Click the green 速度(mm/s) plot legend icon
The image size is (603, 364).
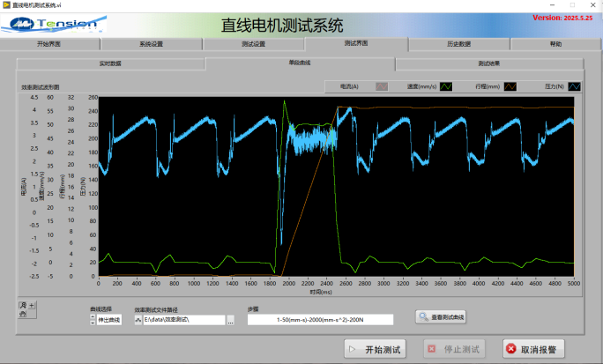(x=446, y=86)
